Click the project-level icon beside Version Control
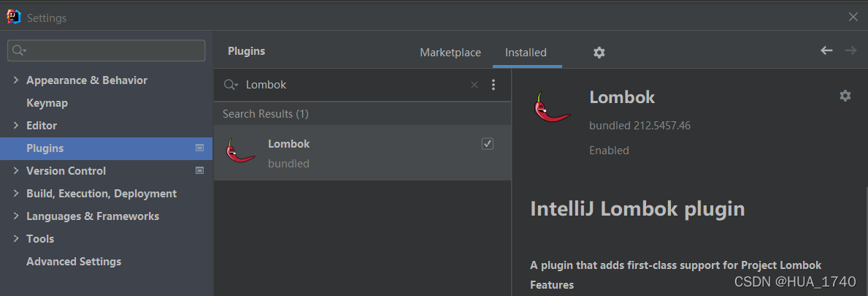This screenshot has height=296, width=868. point(200,171)
